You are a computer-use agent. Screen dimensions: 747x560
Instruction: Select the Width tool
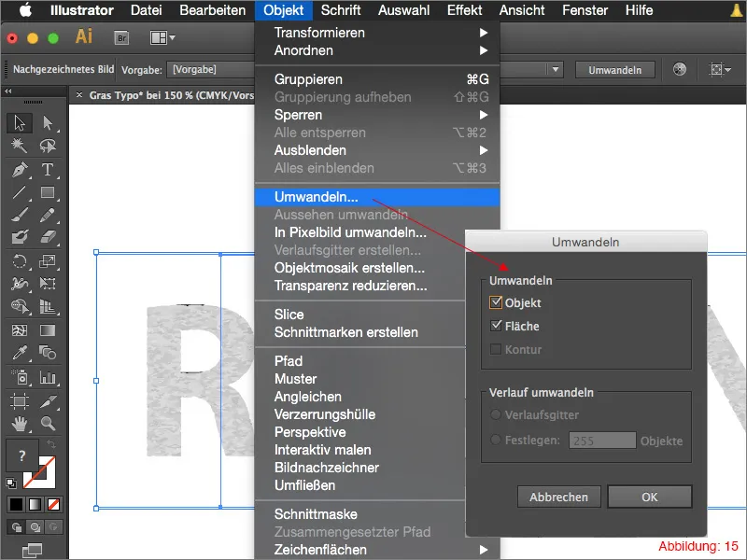click(x=20, y=284)
